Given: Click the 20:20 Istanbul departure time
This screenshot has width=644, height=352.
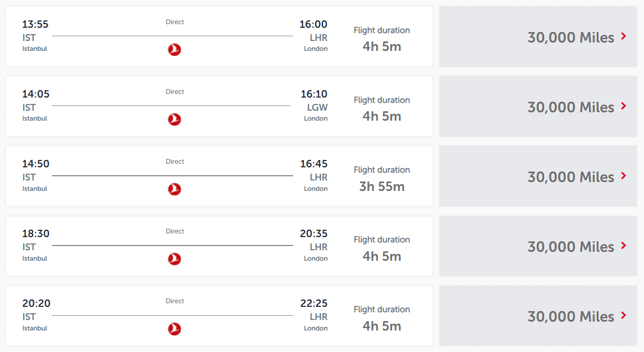Looking at the screenshot, I should (36, 303).
